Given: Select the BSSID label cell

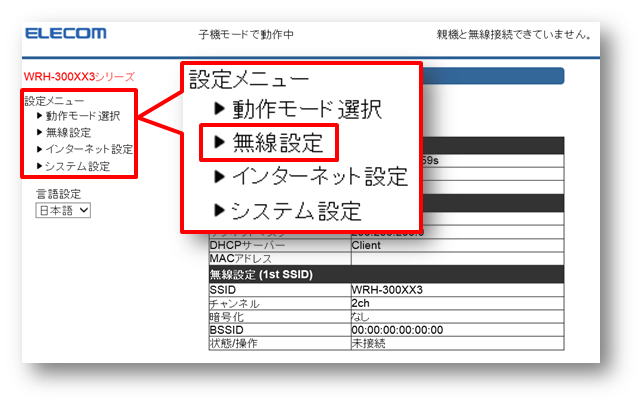Looking at the screenshot, I should click(280, 330).
